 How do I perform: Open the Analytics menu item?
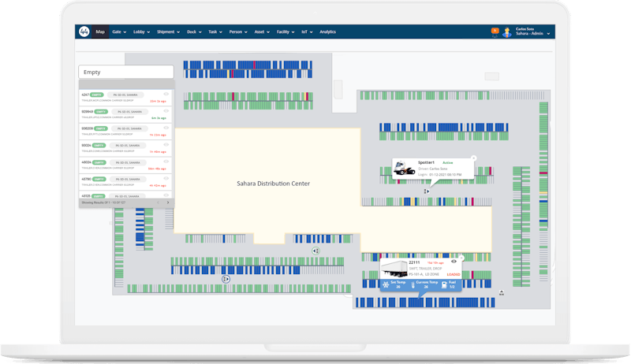point(327,32)
